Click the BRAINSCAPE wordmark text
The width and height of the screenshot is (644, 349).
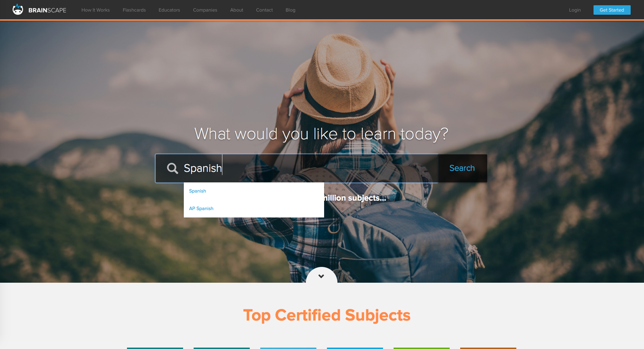point(47,10)
